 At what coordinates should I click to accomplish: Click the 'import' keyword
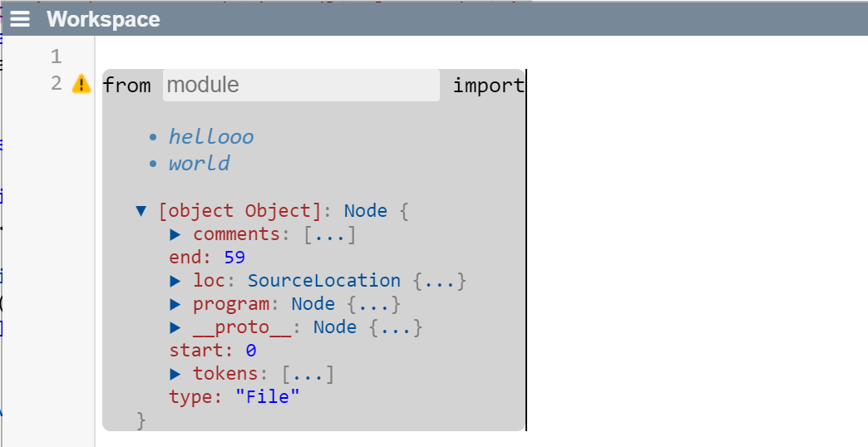(488, 85)
